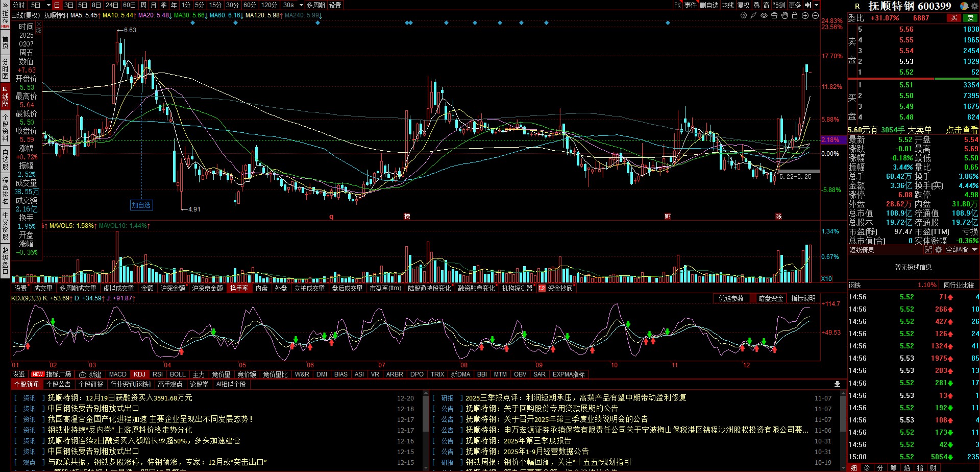Click the arrow-to-bar collapse icon
Viewport: 980px width, 472px height.
(x=808, y=5)
